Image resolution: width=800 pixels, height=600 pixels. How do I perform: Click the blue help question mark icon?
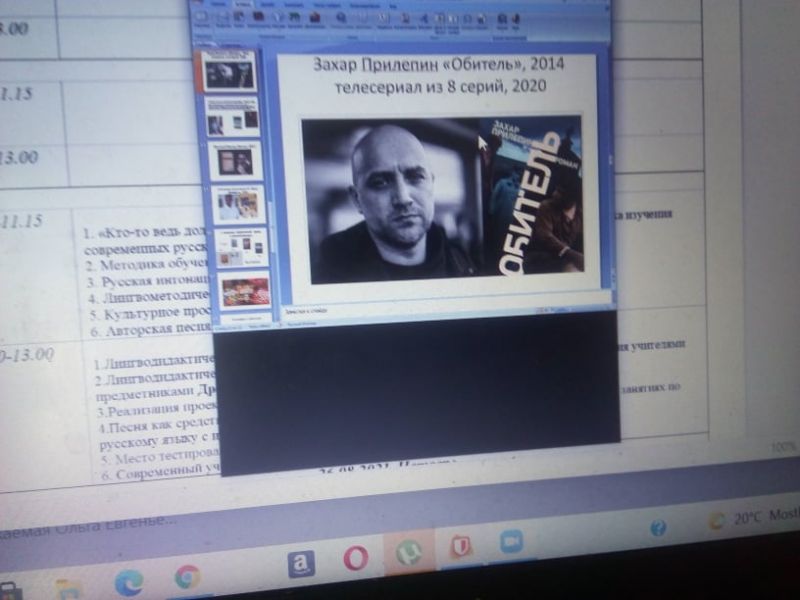658,527
